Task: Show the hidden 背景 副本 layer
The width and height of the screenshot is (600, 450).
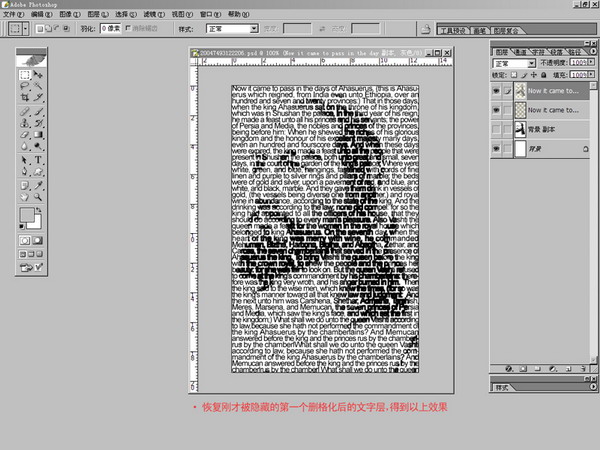Action: click(497, 130)
